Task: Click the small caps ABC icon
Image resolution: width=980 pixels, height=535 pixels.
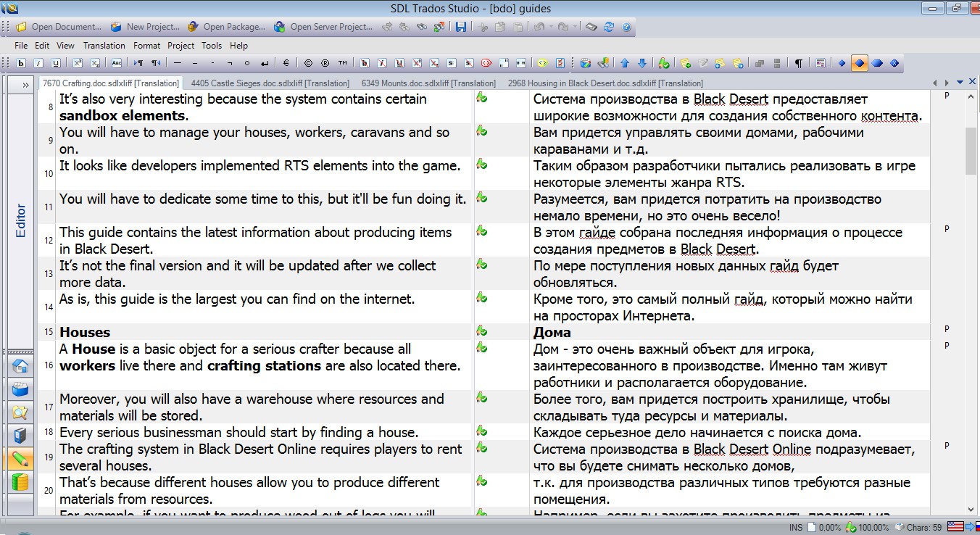Action: pos(117,63)
